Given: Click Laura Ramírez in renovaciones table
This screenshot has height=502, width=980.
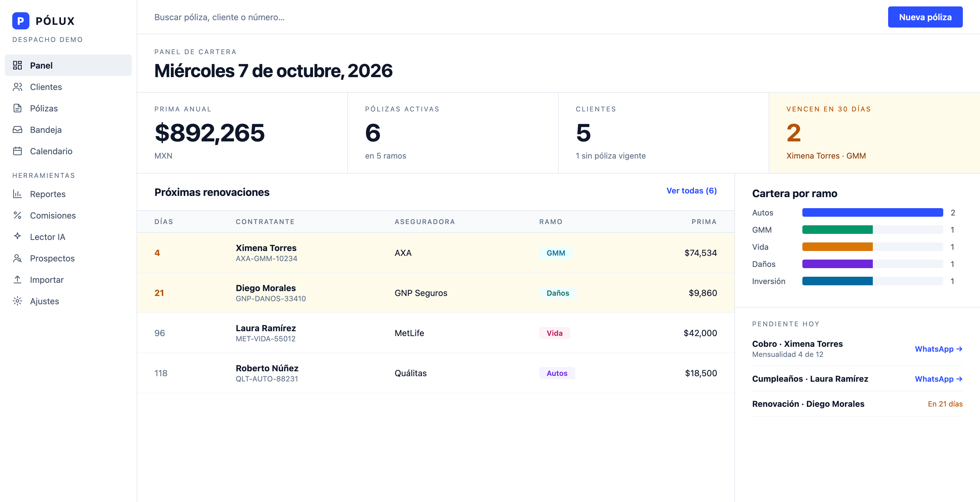Looking at the screenshot, I should [x=266, y=328].
